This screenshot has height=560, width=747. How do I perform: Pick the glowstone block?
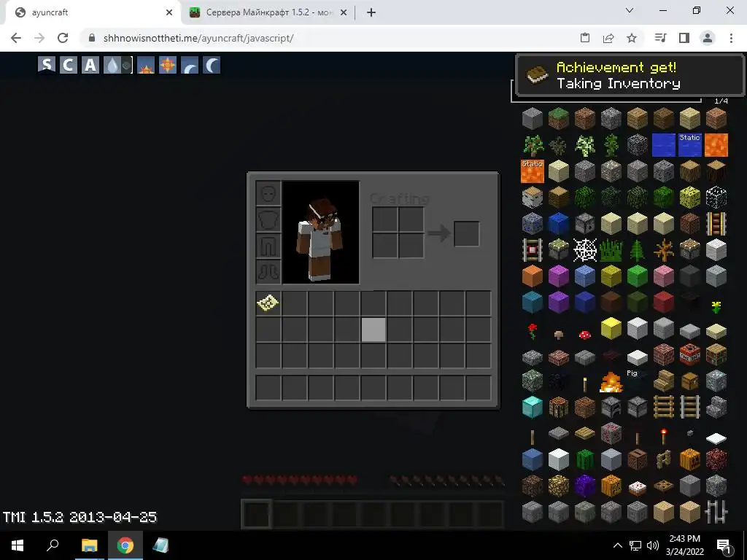(x=558, y=485)
